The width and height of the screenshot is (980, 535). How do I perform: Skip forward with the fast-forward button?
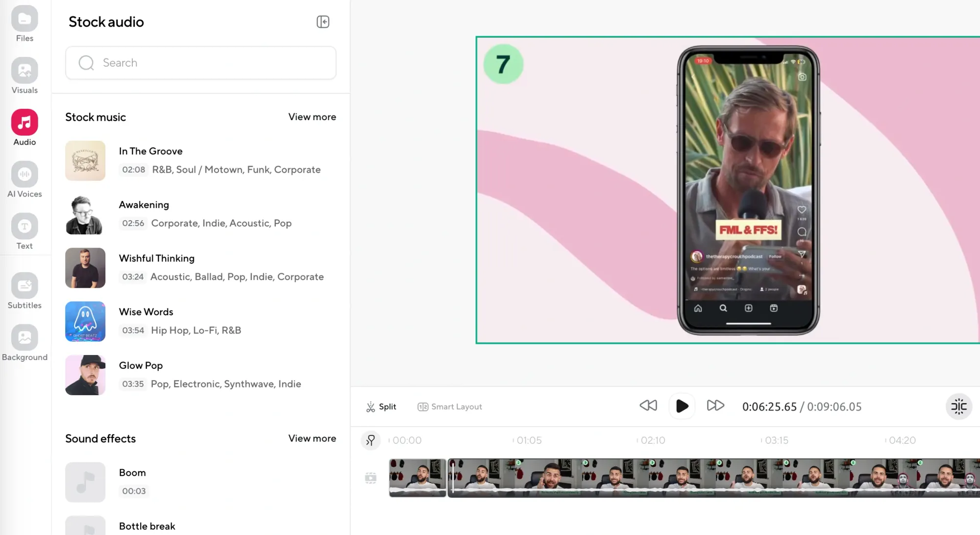tap(715, 406)
